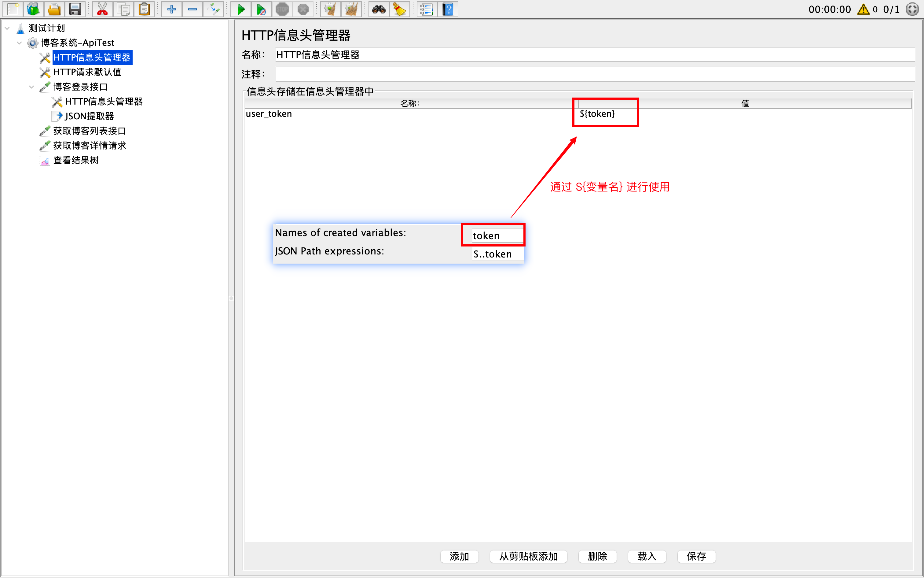Click the Toggle enable/disable icon
Viewport: 924px width, 578px height.
click(x=213, y=9)
